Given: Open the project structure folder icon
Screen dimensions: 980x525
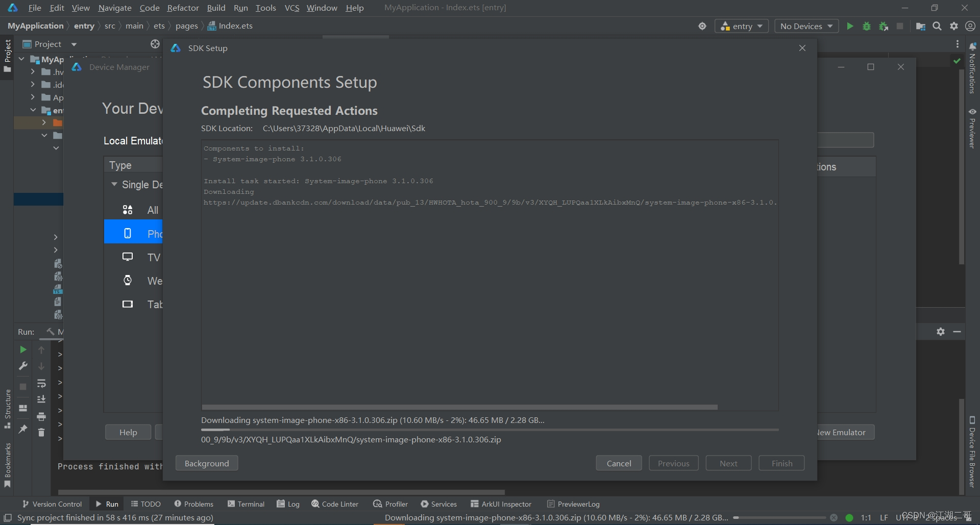Looking at the screenshot, I should (921, 26).
